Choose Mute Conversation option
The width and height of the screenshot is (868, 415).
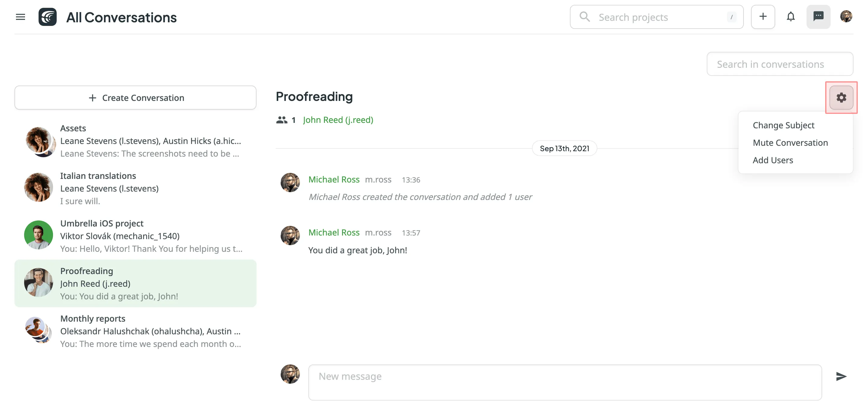point(790,143)
